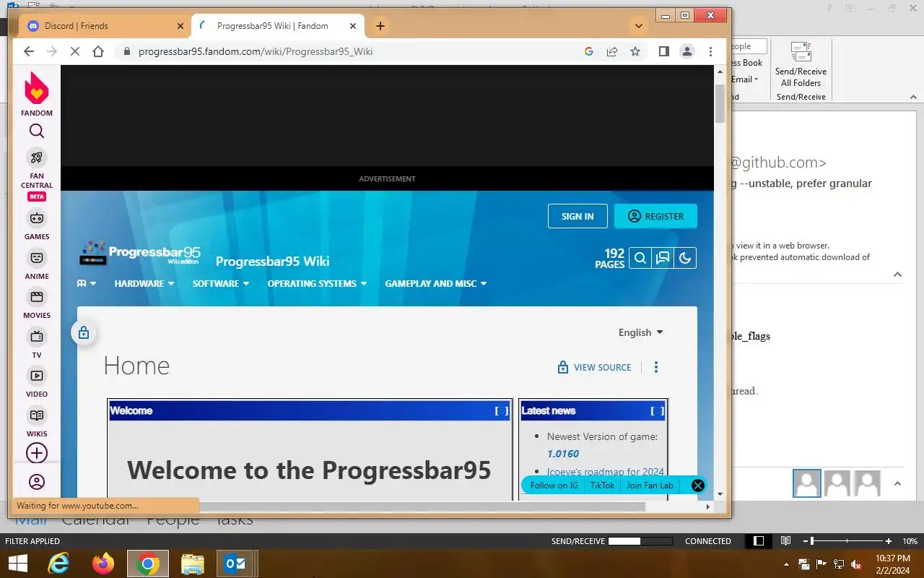Click Join Fan Lab link
Image resolution: width=924 pixels, height=578 pixels.
click(650, 486)
